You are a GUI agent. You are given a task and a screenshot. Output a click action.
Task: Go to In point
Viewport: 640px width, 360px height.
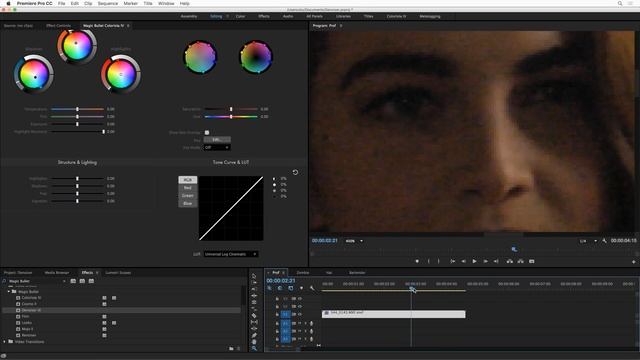[453, 261]
